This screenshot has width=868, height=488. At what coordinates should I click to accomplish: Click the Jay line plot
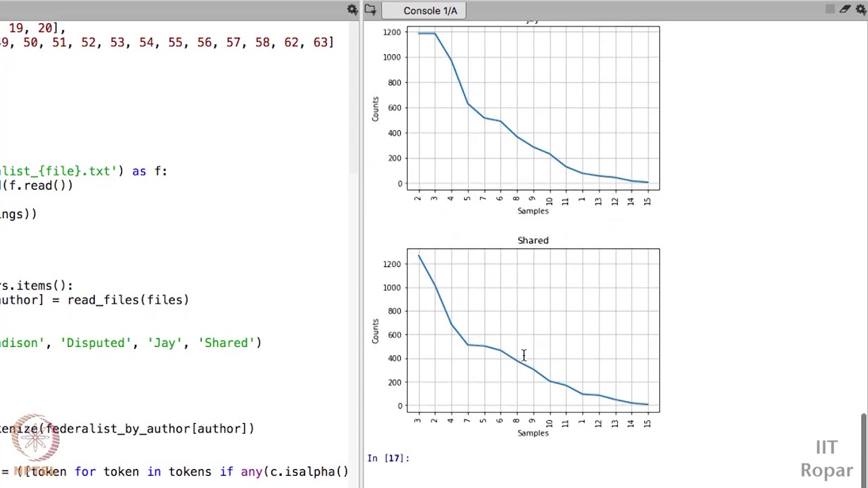tap(533, 108)
